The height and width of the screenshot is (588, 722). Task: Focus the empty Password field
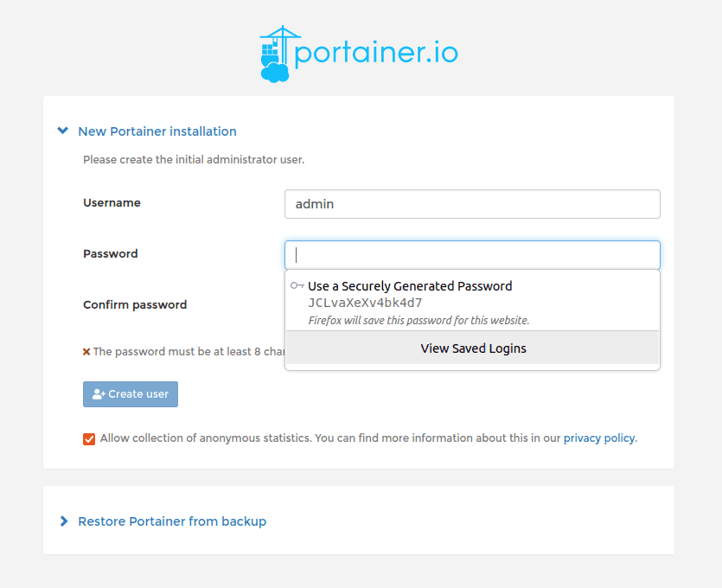472,254
